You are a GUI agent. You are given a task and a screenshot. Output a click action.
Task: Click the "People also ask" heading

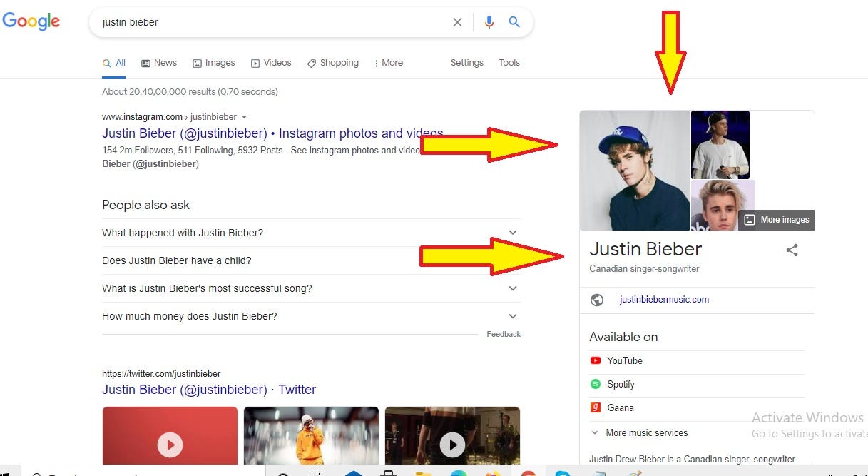[x=145, y=205]
